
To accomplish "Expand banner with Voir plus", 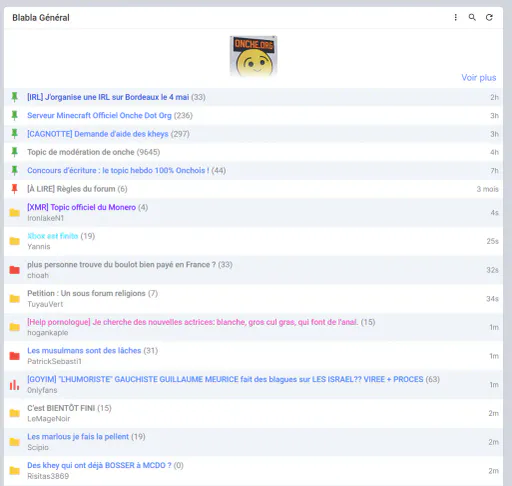I will coord(479,78).
